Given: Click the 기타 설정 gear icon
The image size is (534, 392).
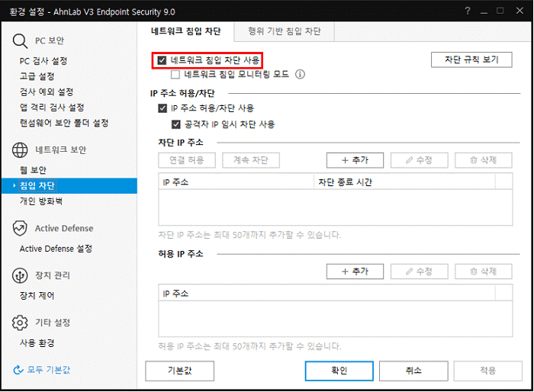Looking at the screenshot, I should (x=20, y=322).
